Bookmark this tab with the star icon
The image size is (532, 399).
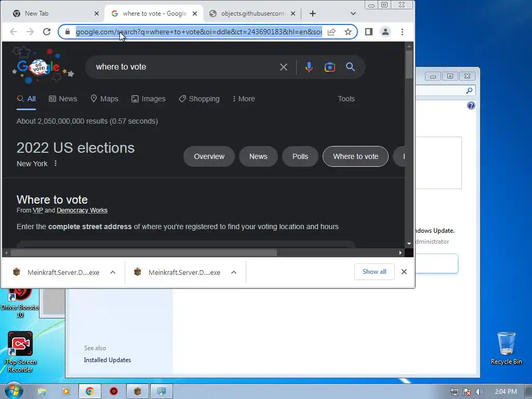[348, 32]
